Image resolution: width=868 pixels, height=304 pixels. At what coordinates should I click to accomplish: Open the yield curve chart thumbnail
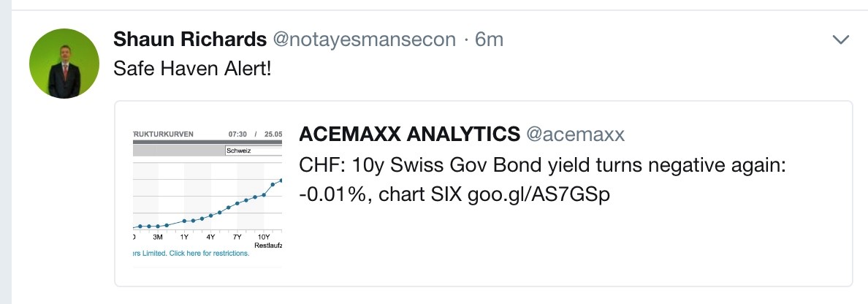(x=208, y=194)
